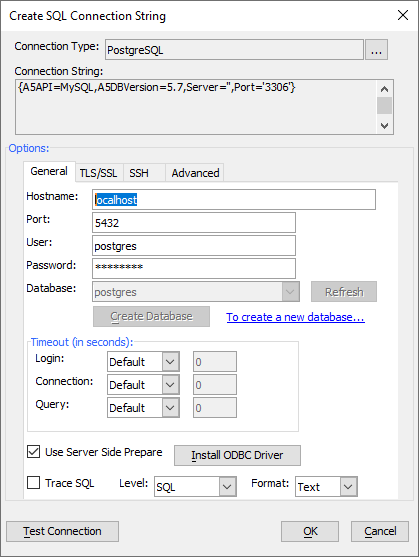Confirm dialog with OK button

click(x=310, y=531)
